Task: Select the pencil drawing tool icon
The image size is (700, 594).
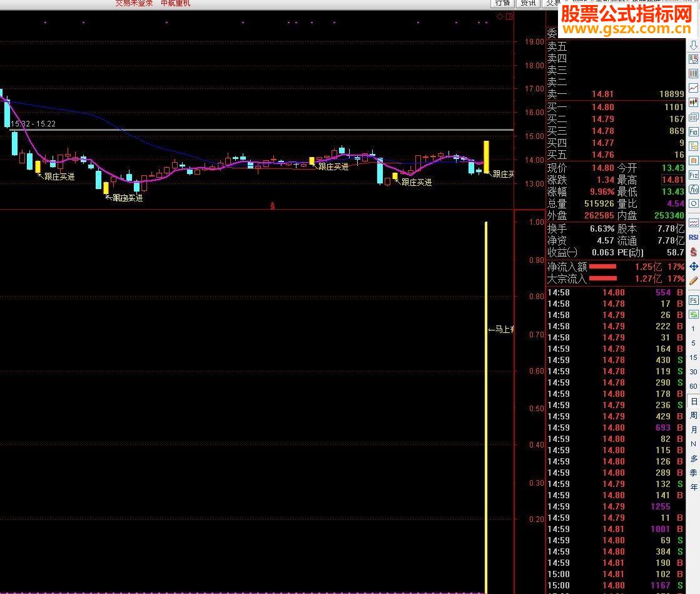Action: [x=693, y=281]
